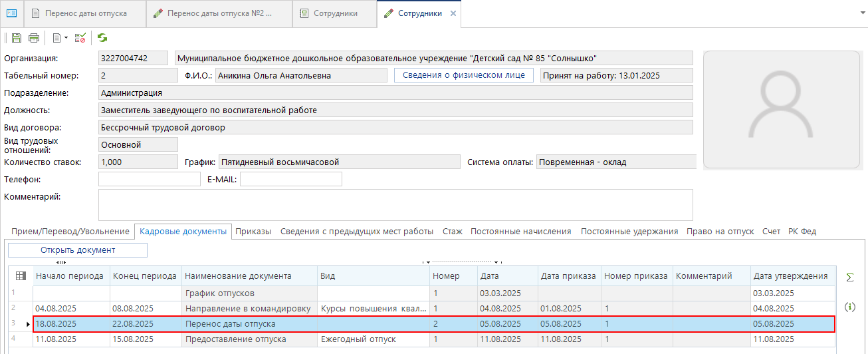Click the checklist validation toolbar icon
Screen dimensions: 868x354
point(80,38)
